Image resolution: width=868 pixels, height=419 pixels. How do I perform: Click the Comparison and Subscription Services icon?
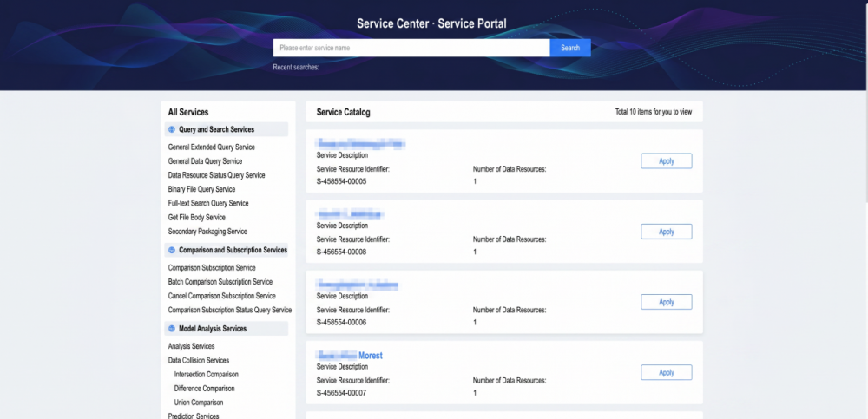coord(172,250)
